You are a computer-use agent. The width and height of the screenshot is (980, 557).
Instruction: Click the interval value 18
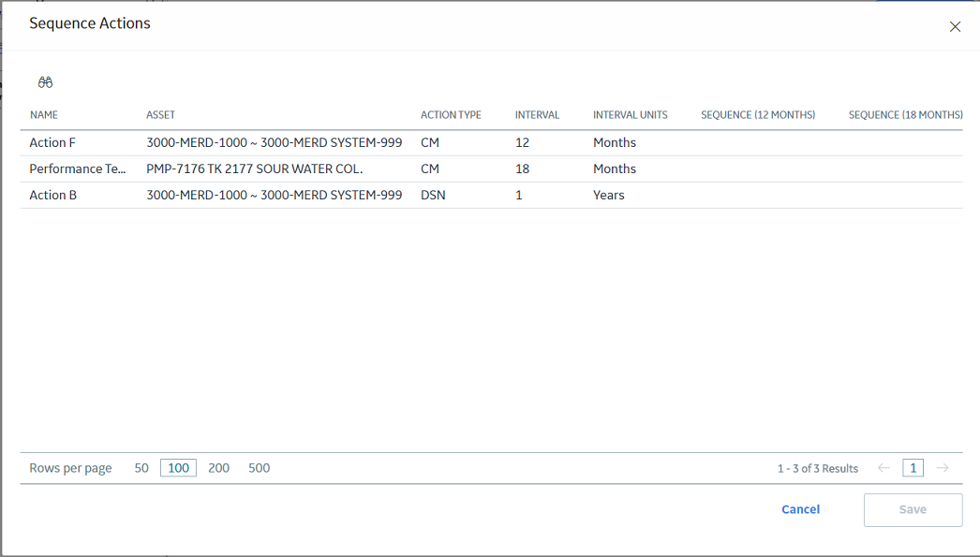(523, 169)
